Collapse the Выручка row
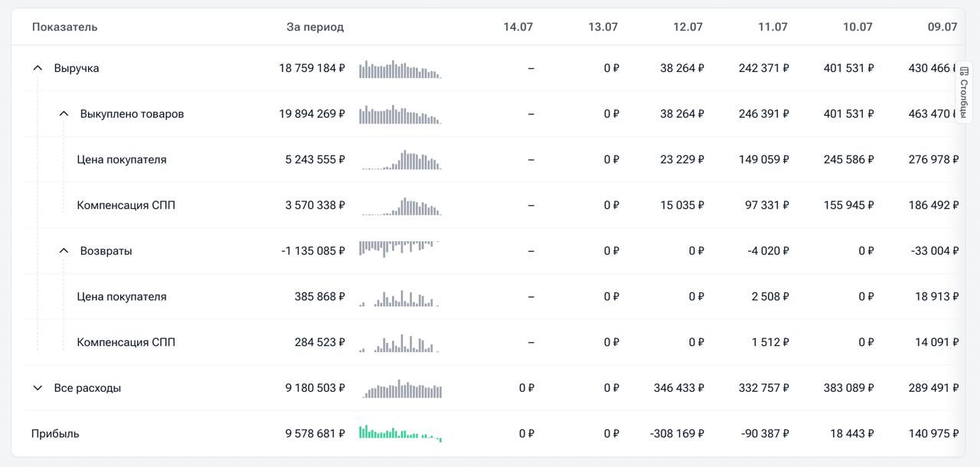This screenshot has height=467, width=980. tap(38, 68)
